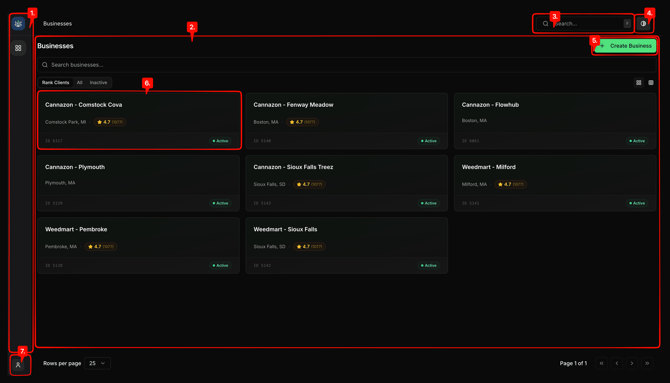Jump to the last page
This screenshot has width=670, height=383.
647,363
